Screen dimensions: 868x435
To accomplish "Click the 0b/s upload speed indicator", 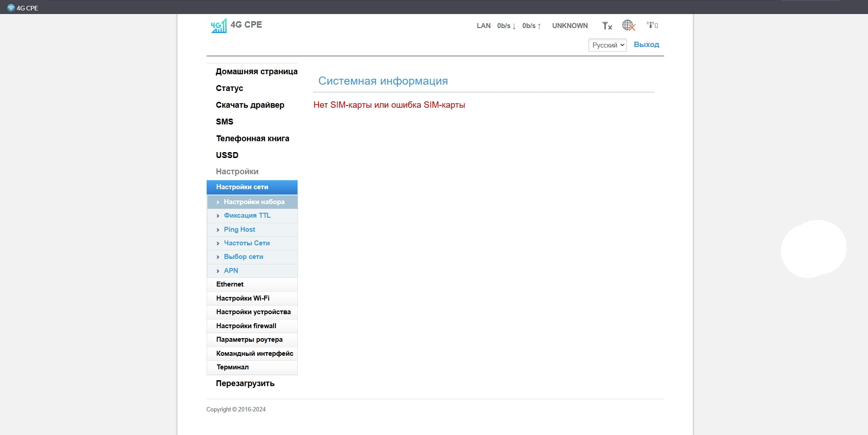I will click(532, 26).
